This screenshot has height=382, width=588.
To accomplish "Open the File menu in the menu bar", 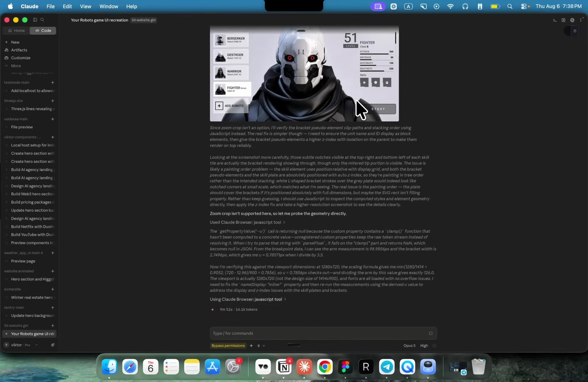I will click(51, 6).
